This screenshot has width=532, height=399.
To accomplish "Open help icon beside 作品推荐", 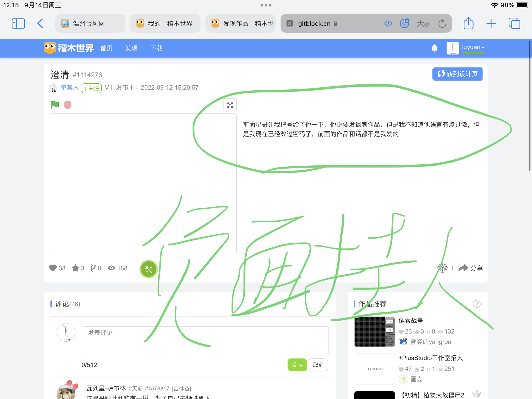I will pos(477,304).
